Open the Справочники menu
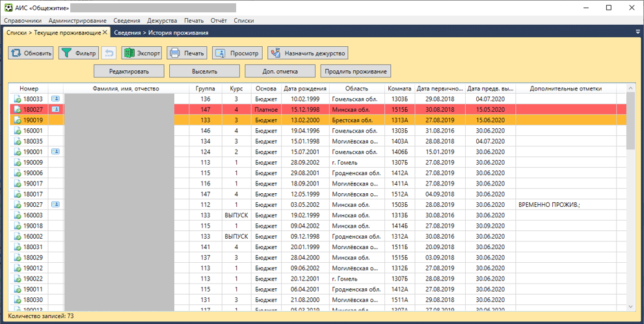 [23, 21]
